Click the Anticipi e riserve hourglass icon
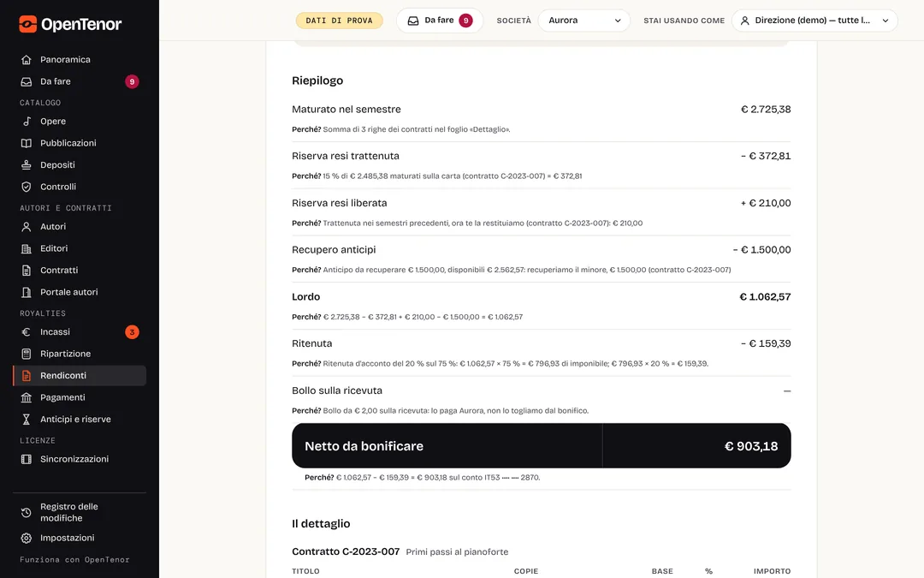The width and height of the screenshot is (924, 578). click(x=26, y=420)
